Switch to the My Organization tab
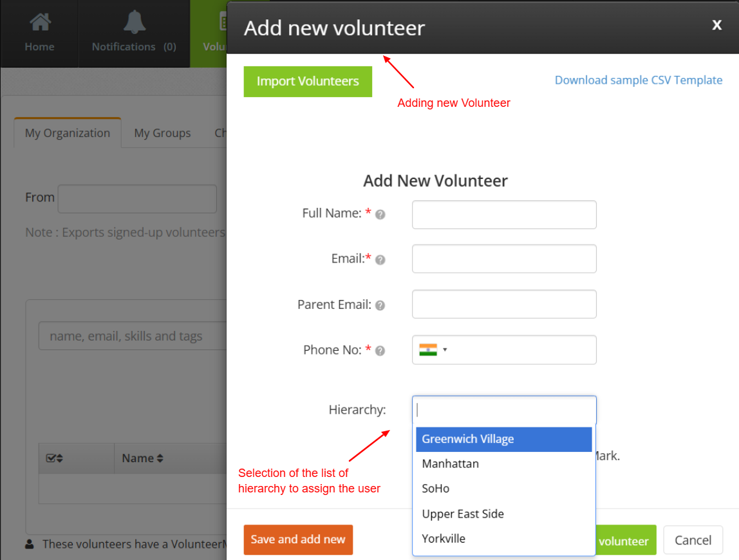The width and height of the screenshot is (739, 560). (67, 133)
